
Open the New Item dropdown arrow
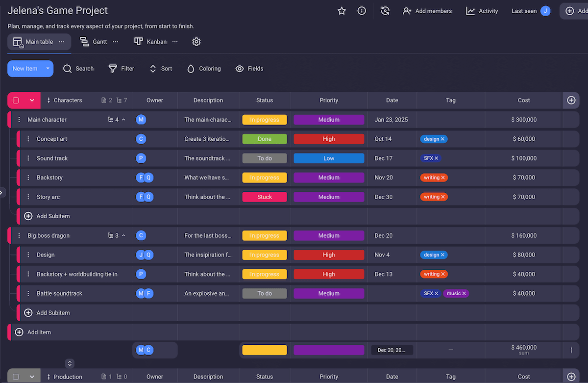(x=47, y=69)
